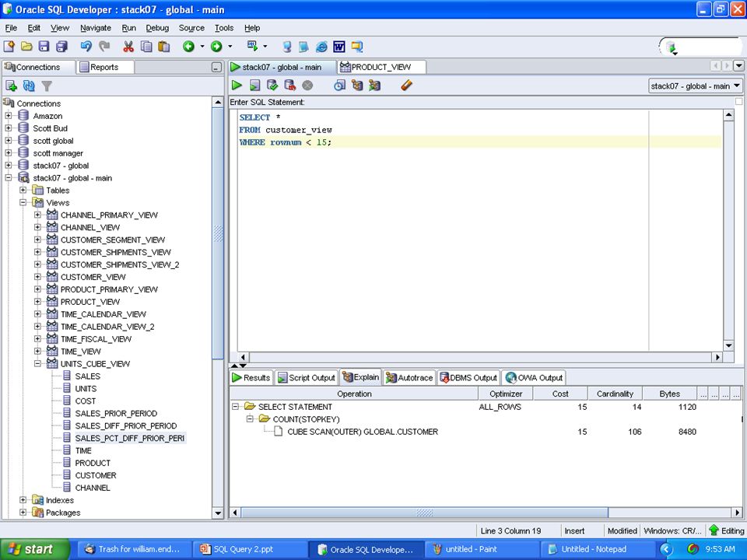
Task: Click in the SQL statement editor after rownum line
Action: coord(480,142)
